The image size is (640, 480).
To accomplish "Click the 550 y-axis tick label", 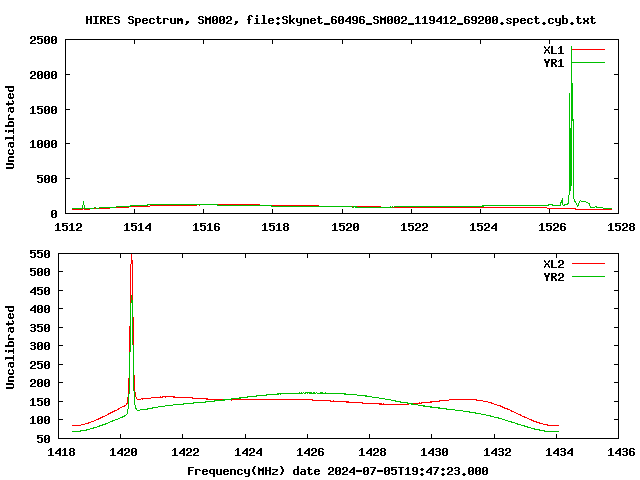I will click(40, 254).
